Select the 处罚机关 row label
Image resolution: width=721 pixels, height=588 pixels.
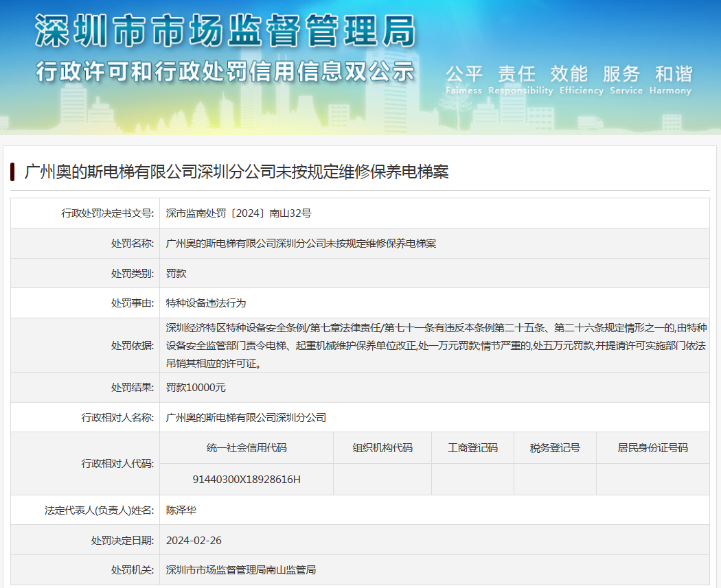click(x=133, y=570)
